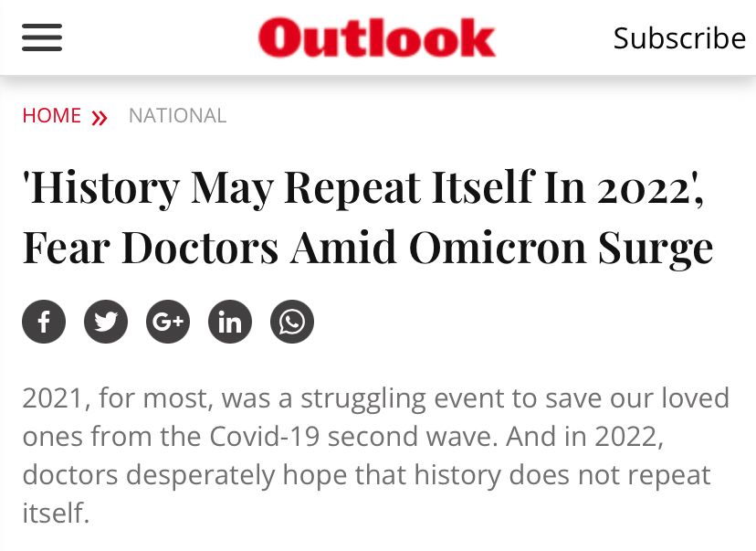Click 'Covid-19' in the summary text

pos(265,436)
